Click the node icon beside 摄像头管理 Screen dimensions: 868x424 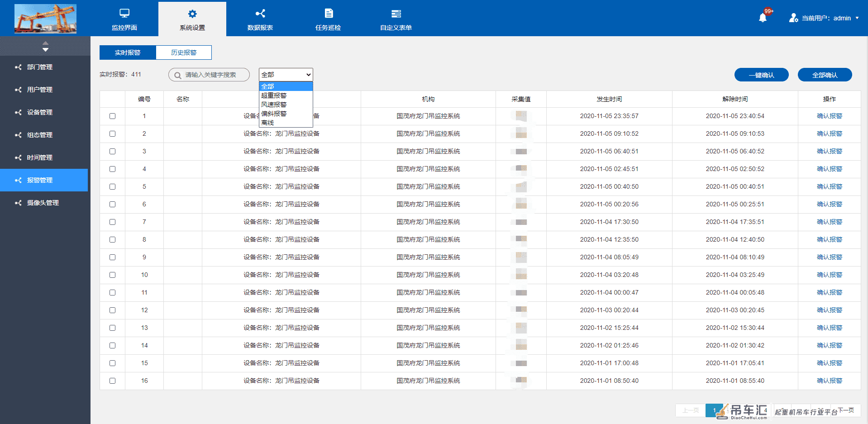tap(18, 203)
